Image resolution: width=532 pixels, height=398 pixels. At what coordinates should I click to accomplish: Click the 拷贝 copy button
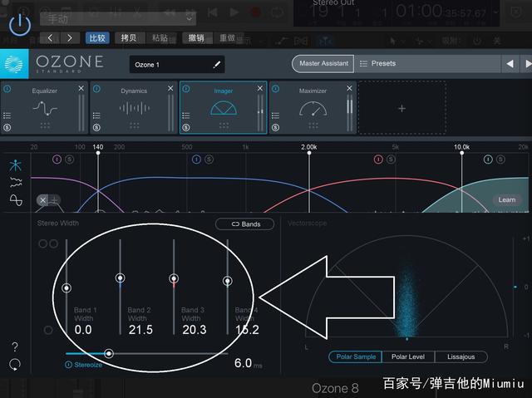click(x=129, y=38)
